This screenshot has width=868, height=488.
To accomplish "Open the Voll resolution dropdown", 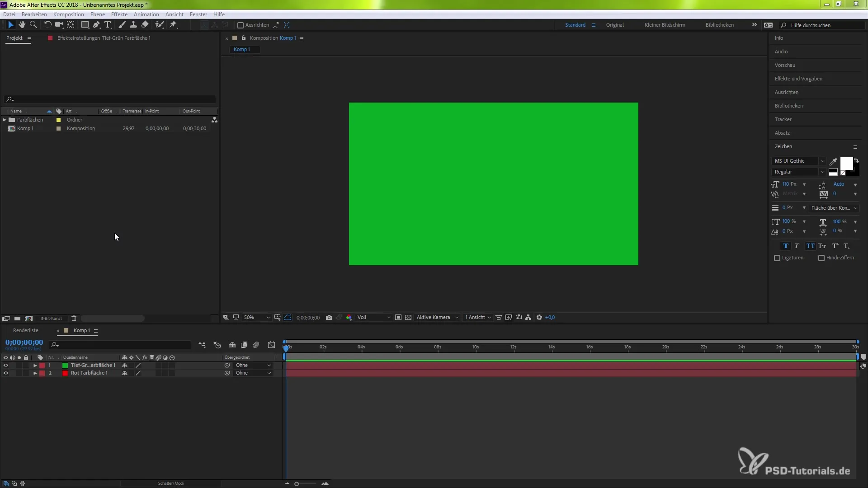I will pos(373,318).
